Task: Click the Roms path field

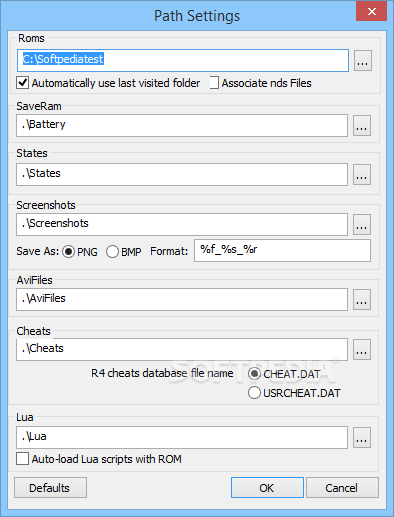Action: click(x=183, y=60)
